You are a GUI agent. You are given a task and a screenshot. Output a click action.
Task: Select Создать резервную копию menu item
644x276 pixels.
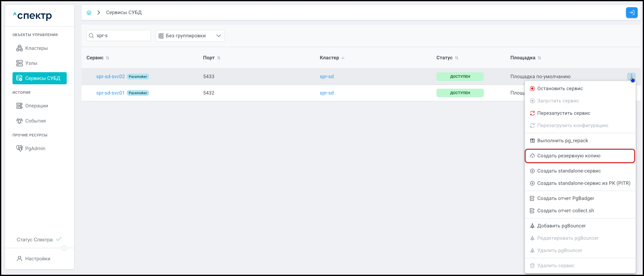click(x=568, y=156)
